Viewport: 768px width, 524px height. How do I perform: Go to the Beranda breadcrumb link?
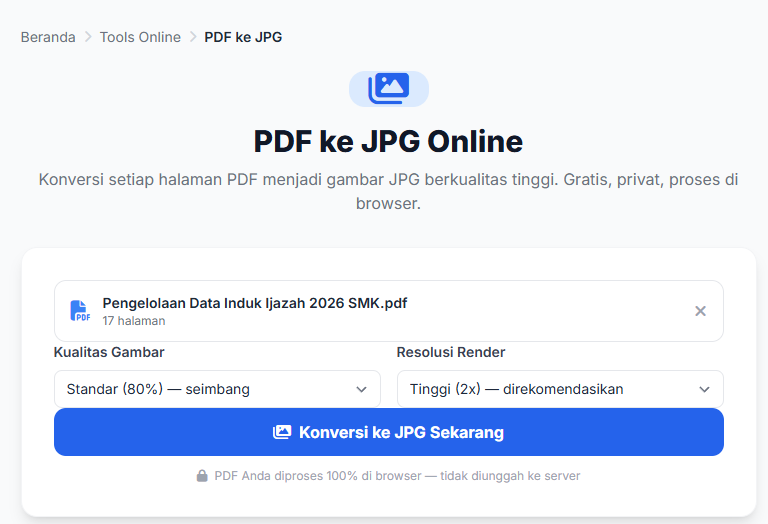click(48, 37)
